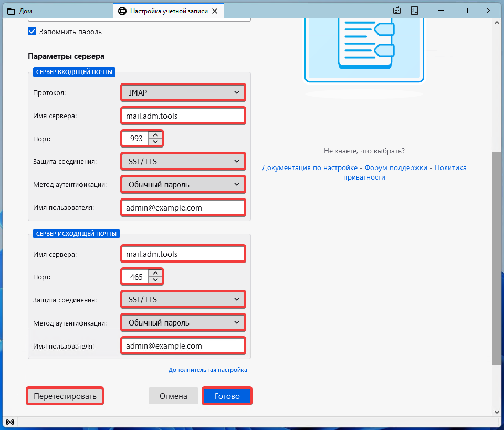Open the 'Протокол' IMAP dropdown
This screenshot has height=430, width=504.
[x=183, y=93]
